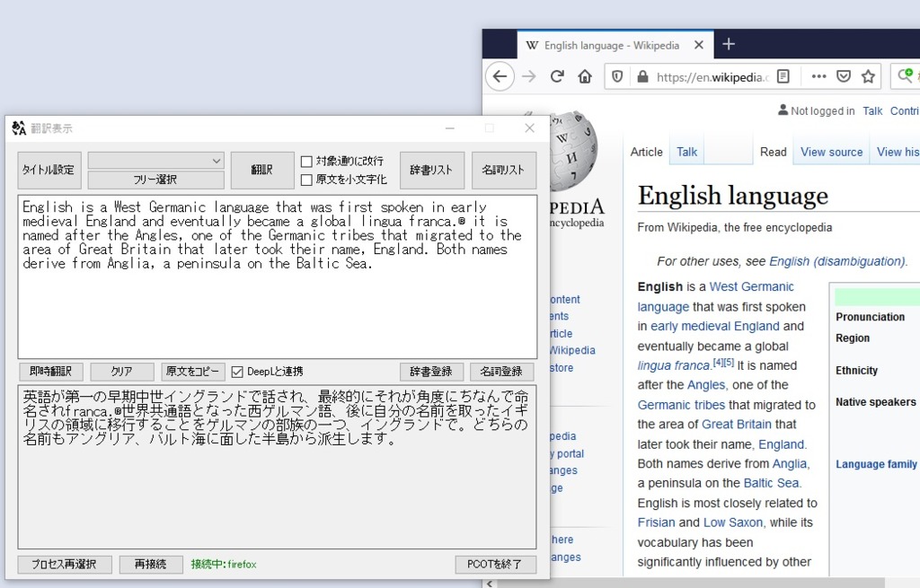Open the West Germanic language link
The height and width of the screenshot is (588, 920).
pos(752,286)
